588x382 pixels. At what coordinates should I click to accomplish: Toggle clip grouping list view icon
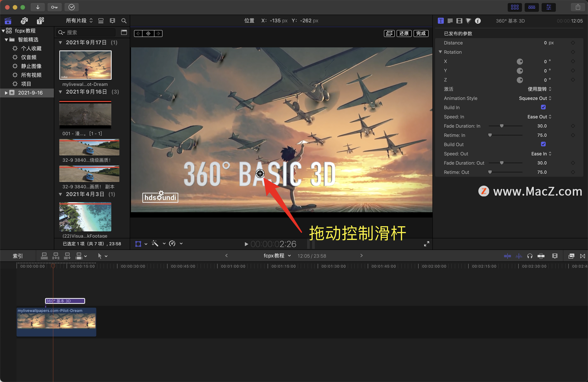click(101, 21)
